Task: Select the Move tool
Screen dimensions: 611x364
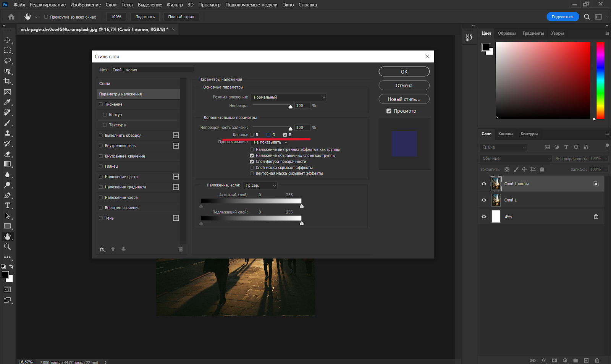Action: tap(8, 40)
